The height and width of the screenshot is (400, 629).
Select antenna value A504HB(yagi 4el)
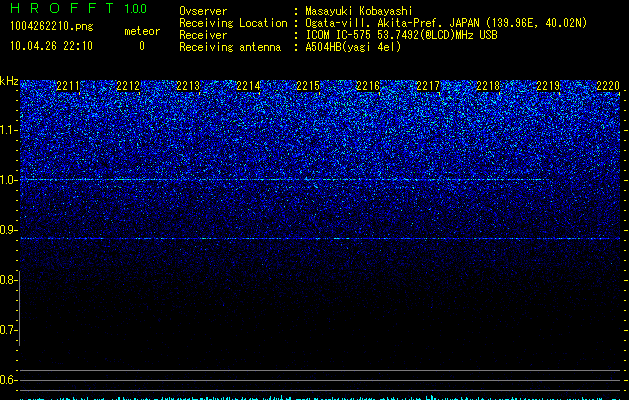pos(353,47)
